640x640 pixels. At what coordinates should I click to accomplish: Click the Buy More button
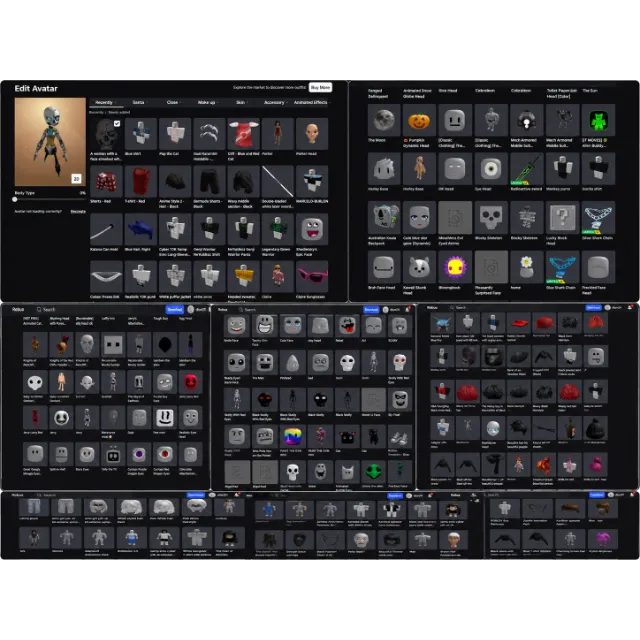pyautogui.click(x=320, y=87)
